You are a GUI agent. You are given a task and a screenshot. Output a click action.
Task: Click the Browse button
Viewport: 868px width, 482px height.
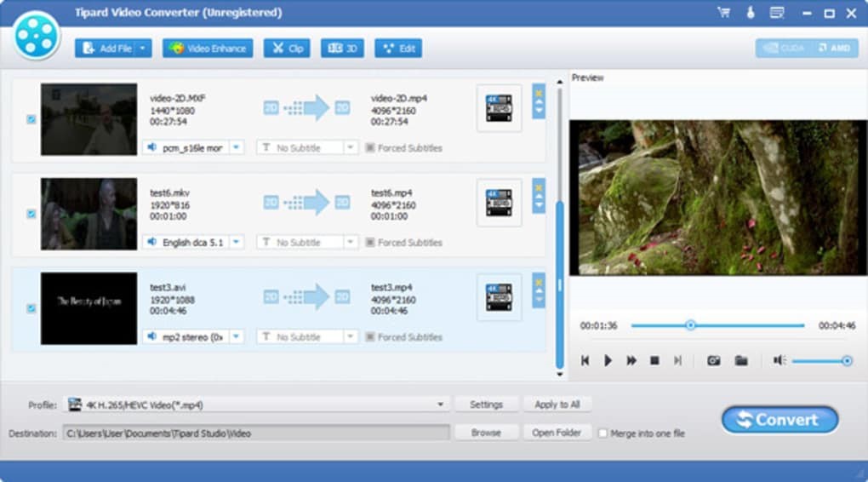486,433
